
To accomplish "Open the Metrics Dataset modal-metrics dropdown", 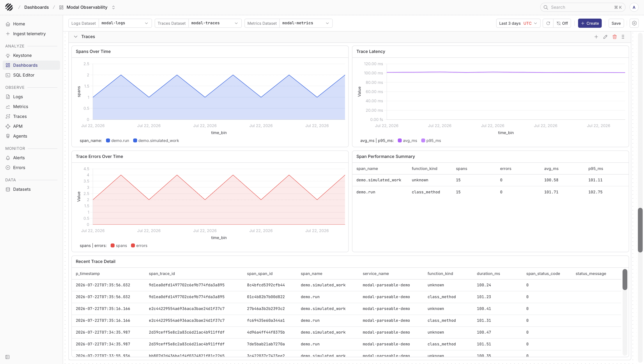I will [306, 23].
